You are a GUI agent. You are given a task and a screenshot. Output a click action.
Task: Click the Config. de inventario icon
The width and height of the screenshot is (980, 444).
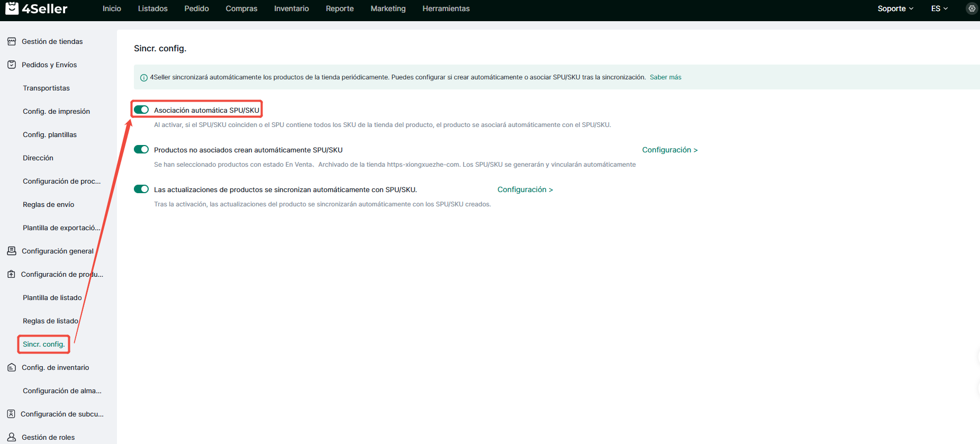12,367
